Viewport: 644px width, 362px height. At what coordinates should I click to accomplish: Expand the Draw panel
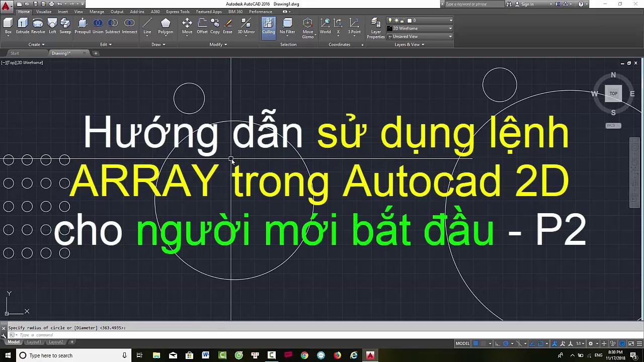(x=158, y=44)
